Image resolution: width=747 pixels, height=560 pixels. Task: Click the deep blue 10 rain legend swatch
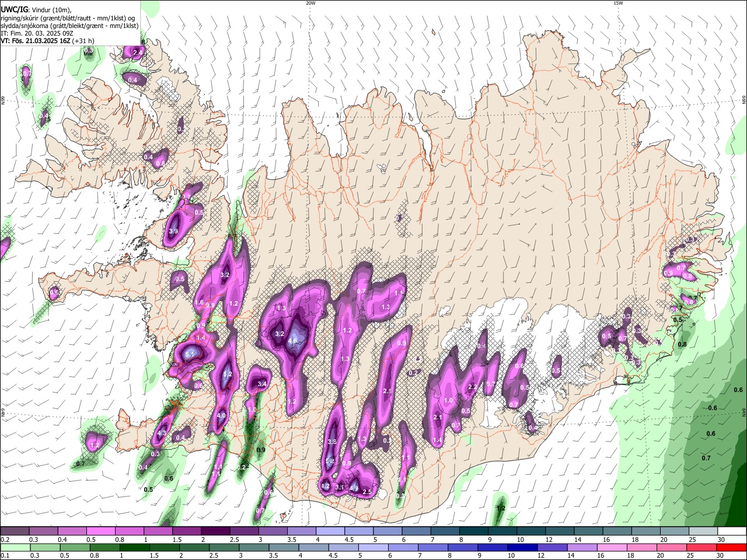pyautogui.click(x=522, y=547)
